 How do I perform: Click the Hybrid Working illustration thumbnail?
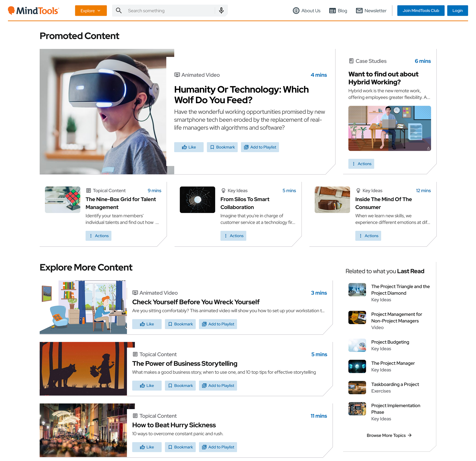[389, 128]
